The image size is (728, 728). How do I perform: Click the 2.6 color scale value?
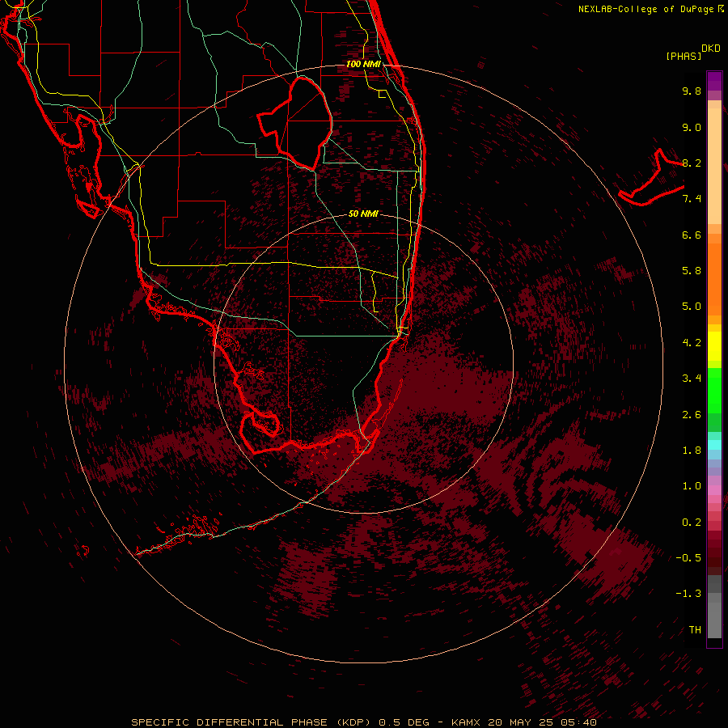(x=692, y=415)
